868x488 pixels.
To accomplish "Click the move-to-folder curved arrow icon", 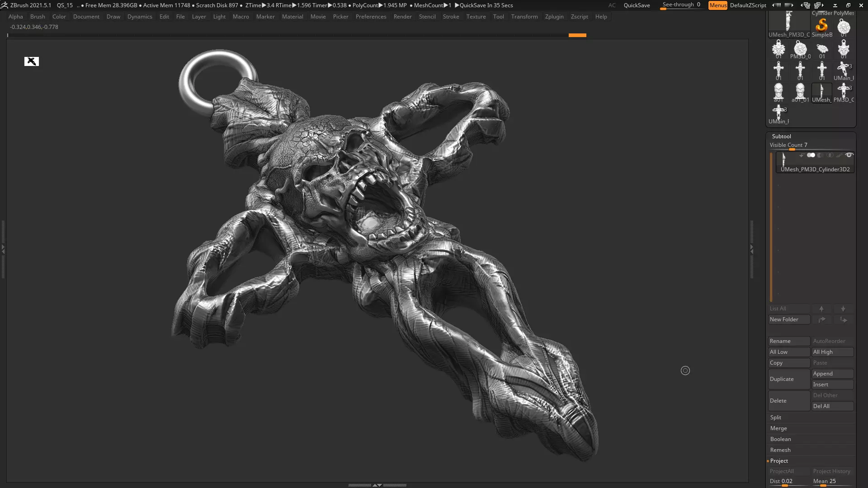I will (821, 319).
